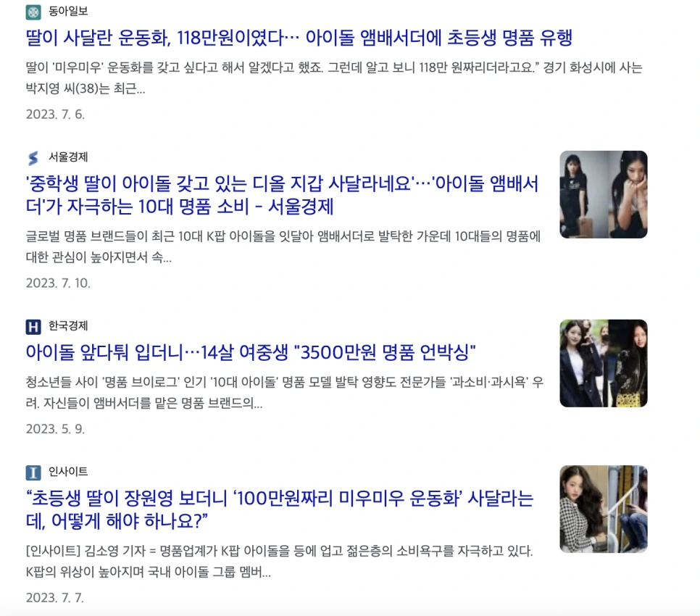The image size is (700, 616).
Task: Open the 장원영 미우미우 운동화 article headline
Action: pyautogui.click(x=280, y=509)
